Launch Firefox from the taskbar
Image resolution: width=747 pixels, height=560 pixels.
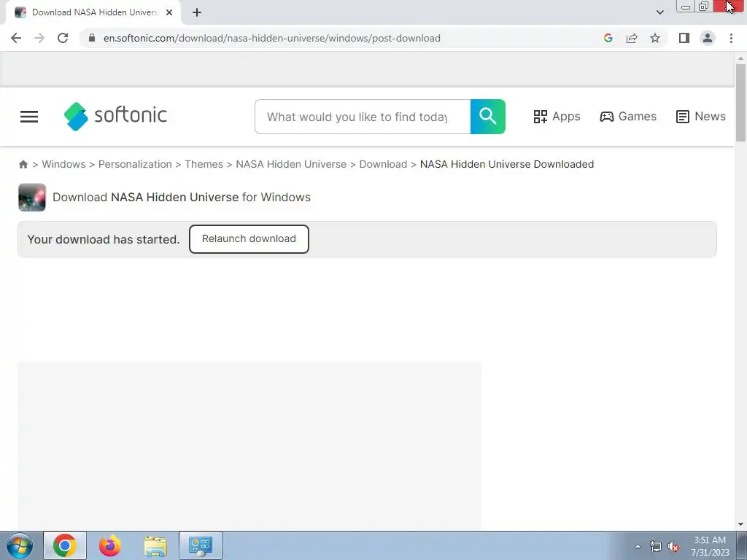coord(110,545)
